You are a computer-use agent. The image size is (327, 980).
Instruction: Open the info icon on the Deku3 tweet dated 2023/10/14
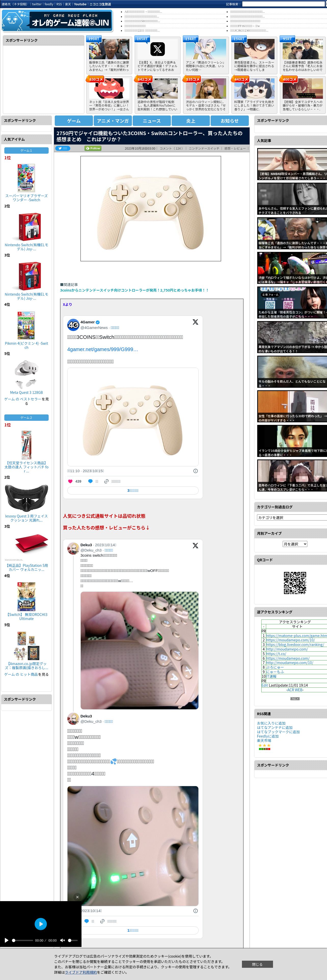[196, 911]
